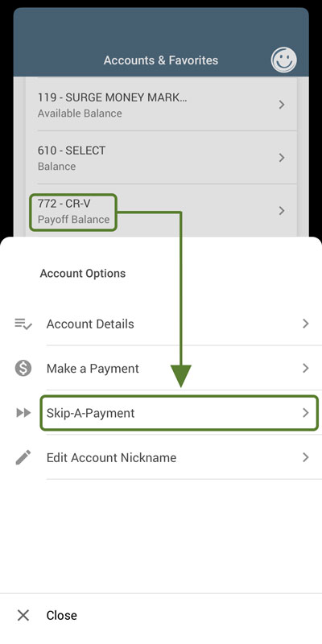The width and height of the screenshot is (322, 644).
Task: Click chevron beside Edit Account Nickname
Action: pos(305,457)
